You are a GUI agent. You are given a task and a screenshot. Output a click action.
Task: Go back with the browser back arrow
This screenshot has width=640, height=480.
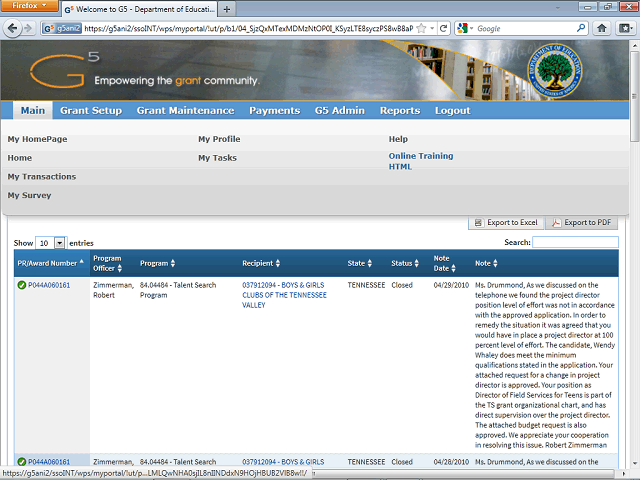tap(12, 28)
